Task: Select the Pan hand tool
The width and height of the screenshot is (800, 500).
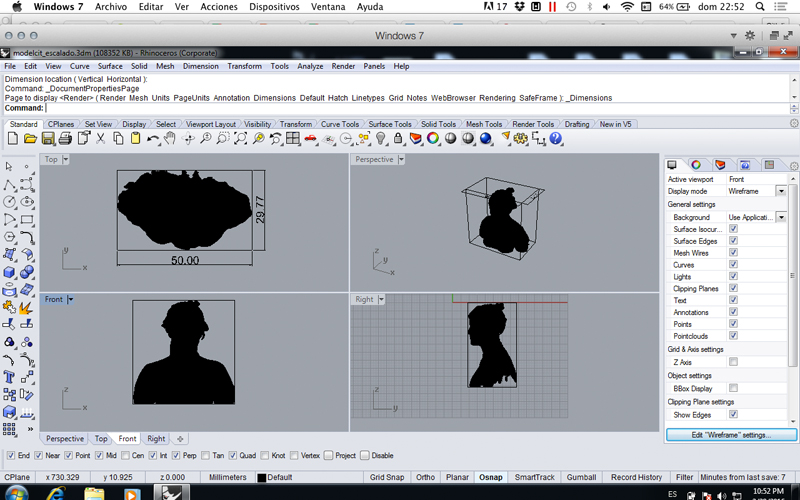Action: tap(170, 138)
